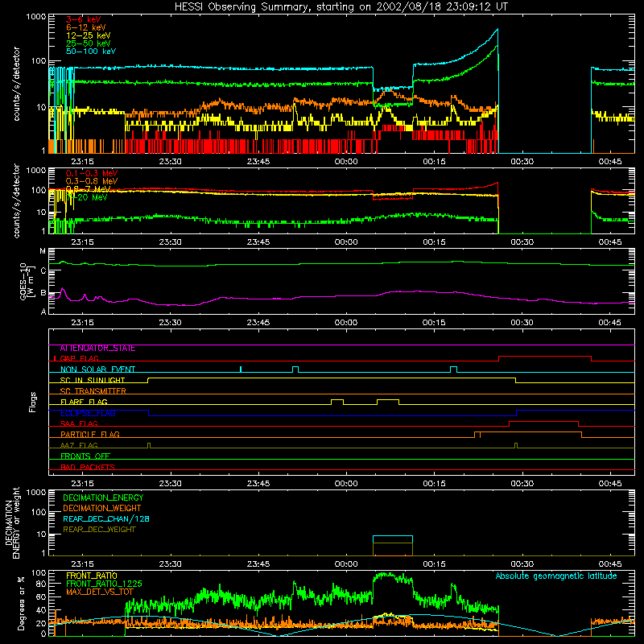Click the green FRONTS_OFF label
This screenshot has width=644, height=644.
point(85,456)
